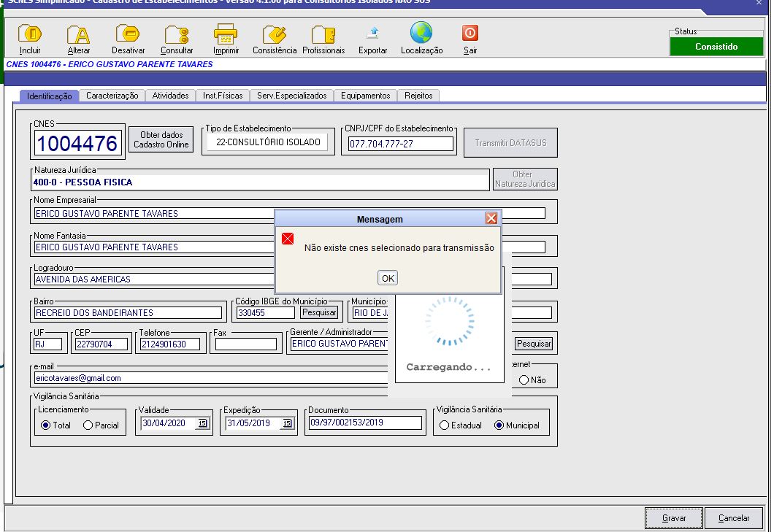Open the Consultar tool

coord(177,34)
